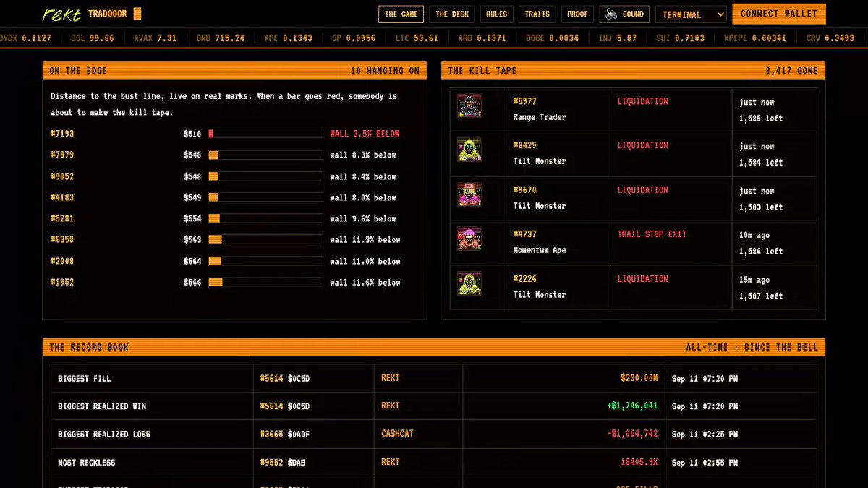Open the Proof tab
This screenshot has height=488, width=868.
(x=577, y=14)
